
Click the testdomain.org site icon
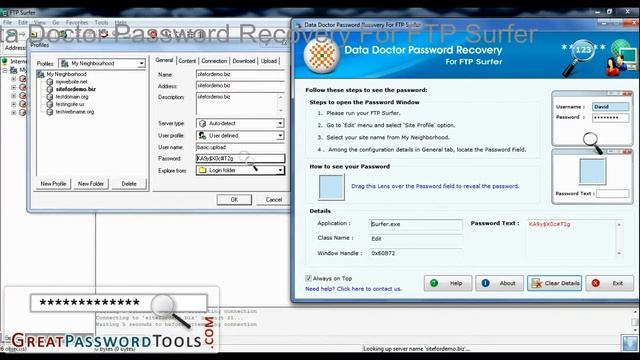coord(50,97)
